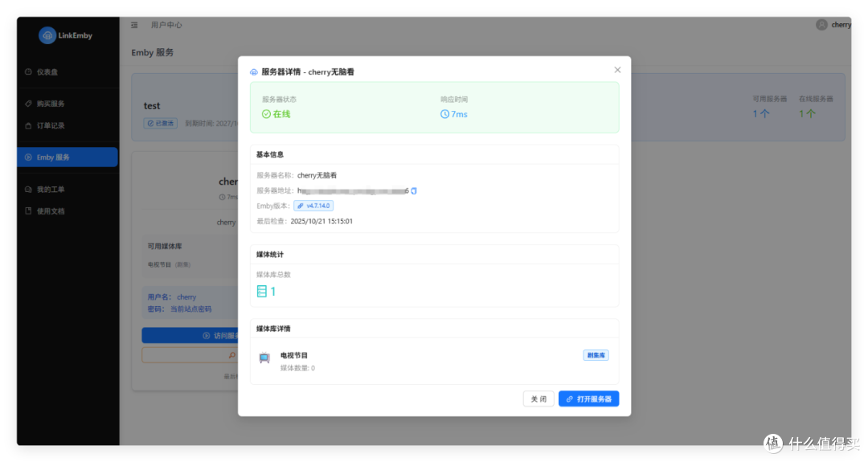Viewport: 868px width, 462px height.
Task: Click the 仪表盘 sidebar icon
Action: pos(28,72)
